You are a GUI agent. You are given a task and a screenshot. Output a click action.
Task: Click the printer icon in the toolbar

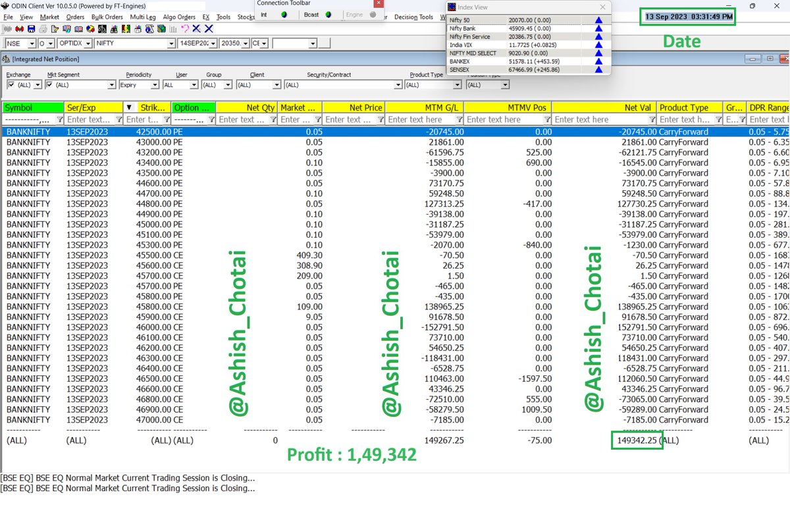tap(43, 29)
